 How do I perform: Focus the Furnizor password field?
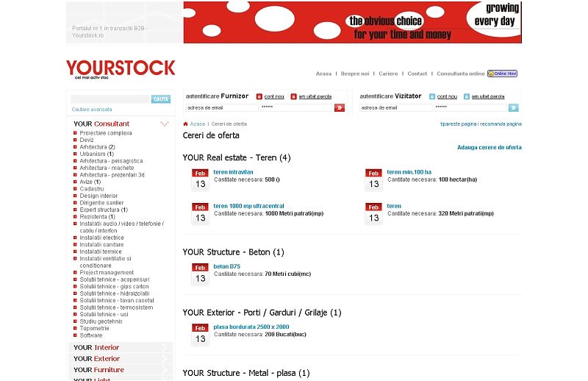tap(296, 108)
